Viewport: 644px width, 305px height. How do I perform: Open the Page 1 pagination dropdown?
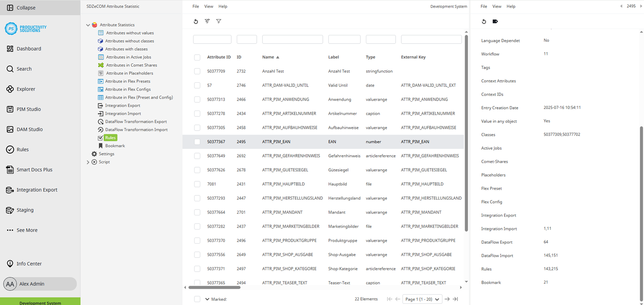422,299
